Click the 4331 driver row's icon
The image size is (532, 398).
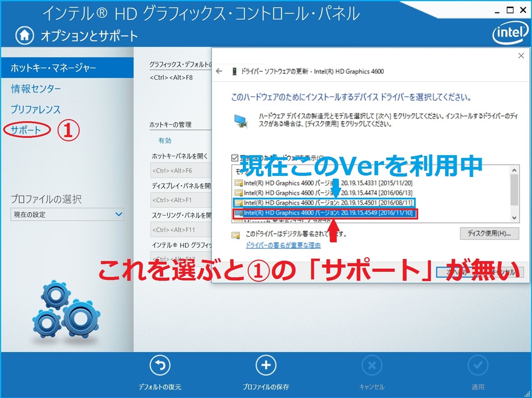tap(238, 183)
